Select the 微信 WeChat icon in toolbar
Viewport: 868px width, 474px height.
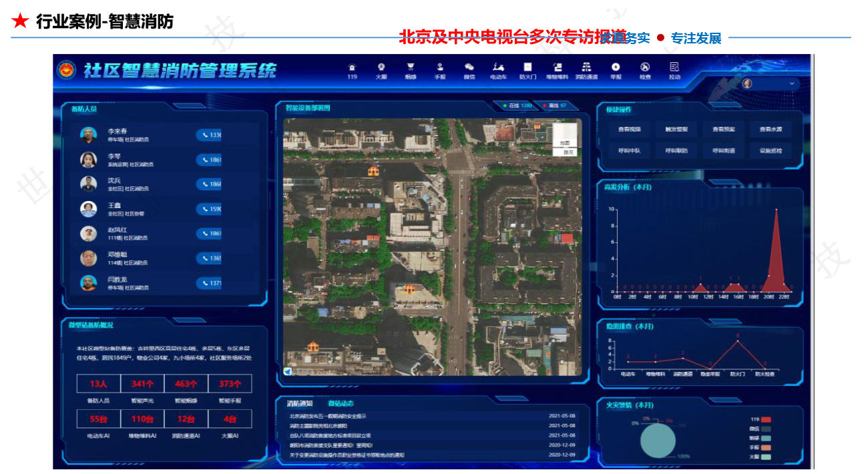[x=469, y=70]
